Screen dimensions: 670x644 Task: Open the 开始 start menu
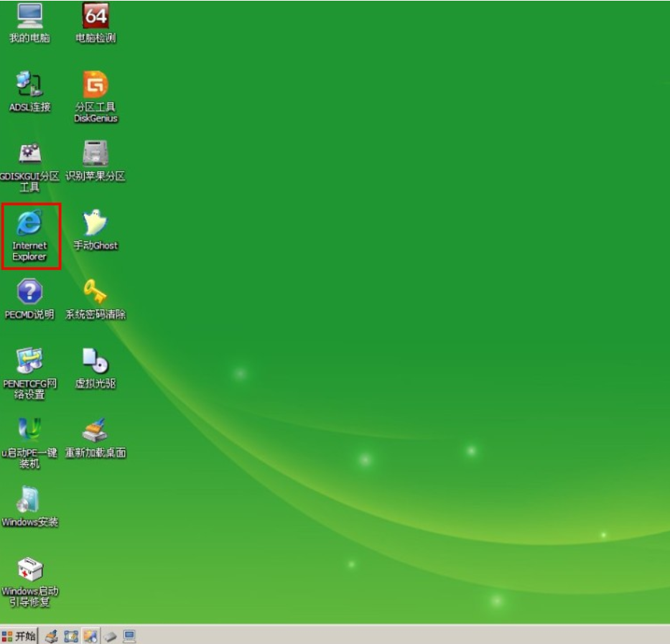pos(19,636)
